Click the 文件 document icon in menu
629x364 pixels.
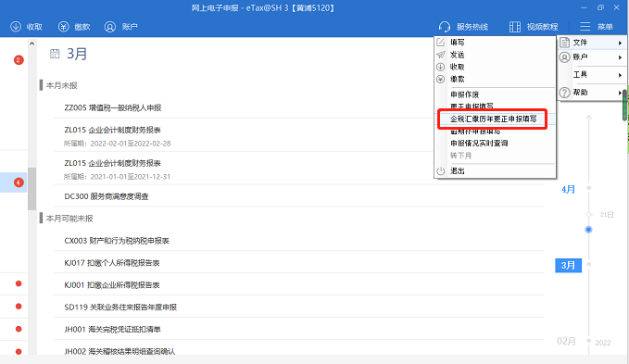coord(564,42)
